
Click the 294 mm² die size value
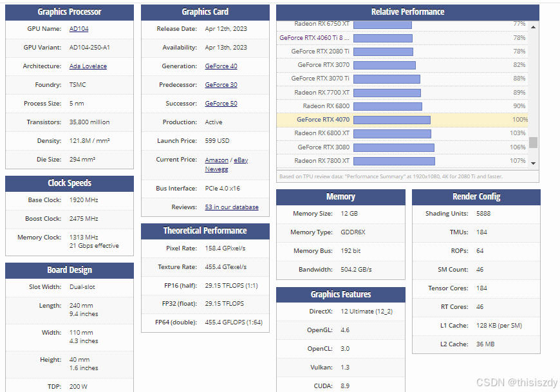click(82, 159)
